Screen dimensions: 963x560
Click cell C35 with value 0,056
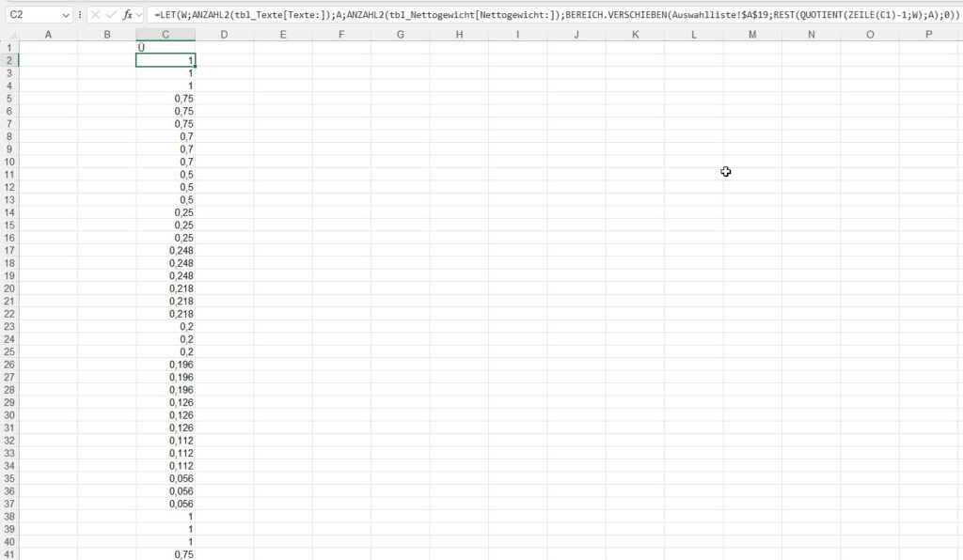click(x=166, y=478)
